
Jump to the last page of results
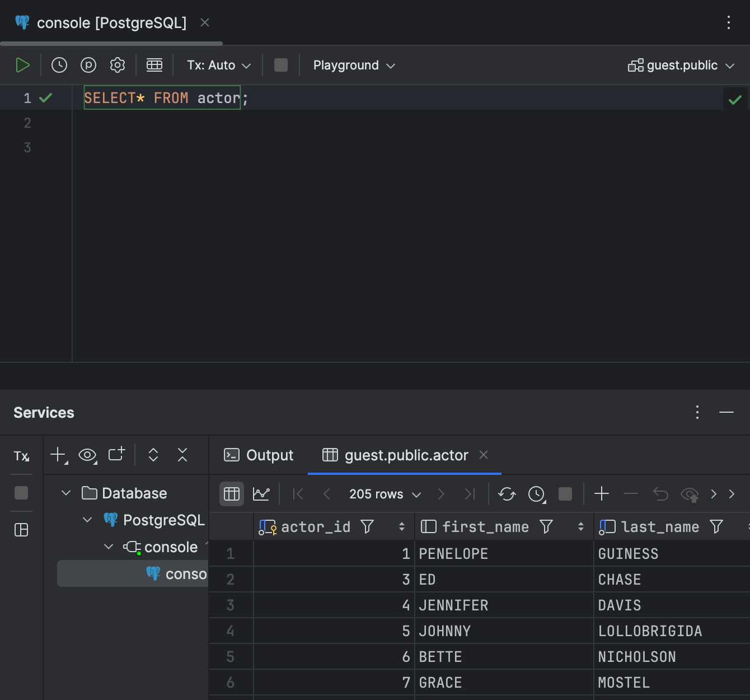click(470, 494)
